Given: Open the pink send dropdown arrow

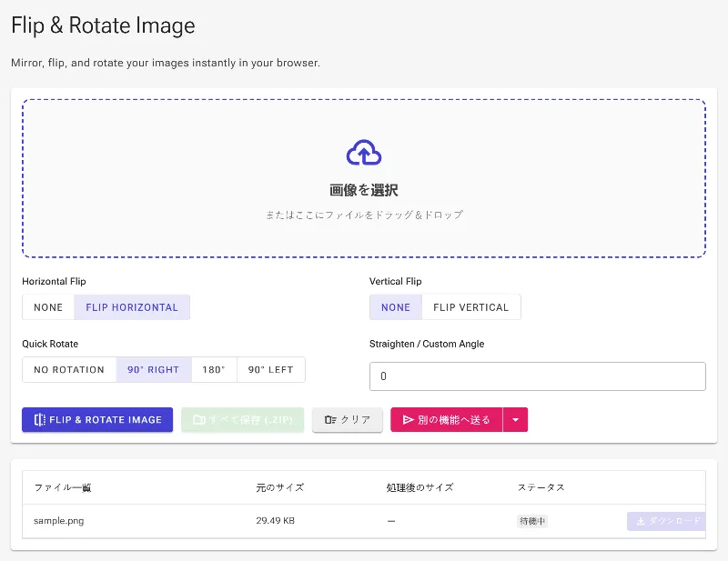Looking at the screenshot, I should 515,420.
